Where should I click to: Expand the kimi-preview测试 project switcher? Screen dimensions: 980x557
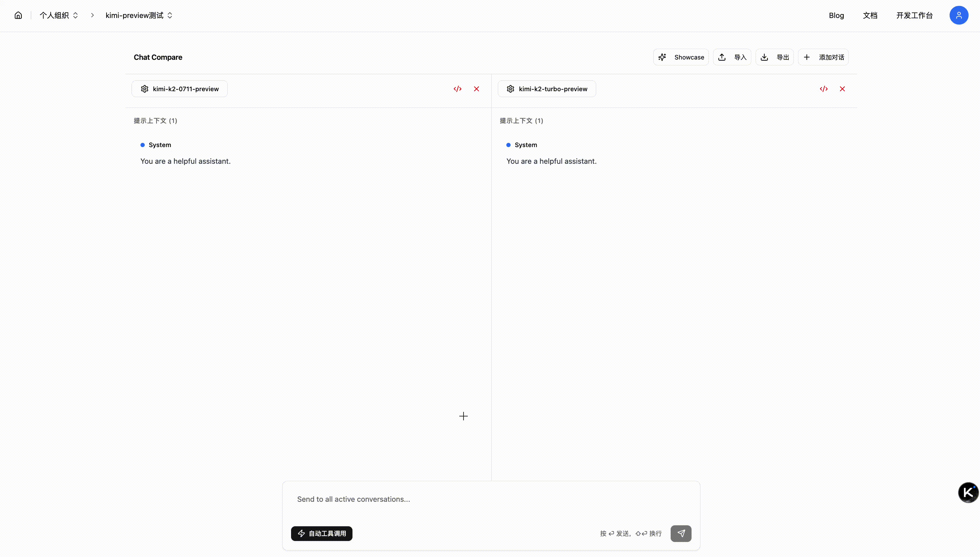point(139,15)
